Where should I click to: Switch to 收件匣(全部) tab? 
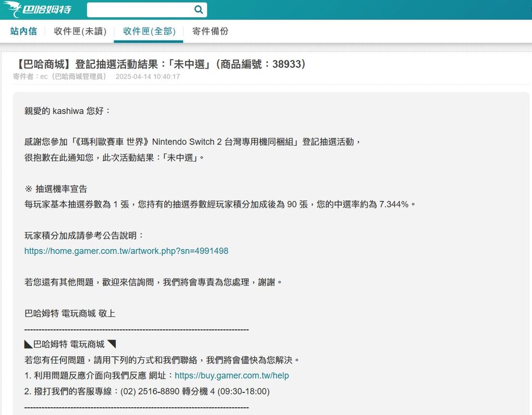[149, 31]
